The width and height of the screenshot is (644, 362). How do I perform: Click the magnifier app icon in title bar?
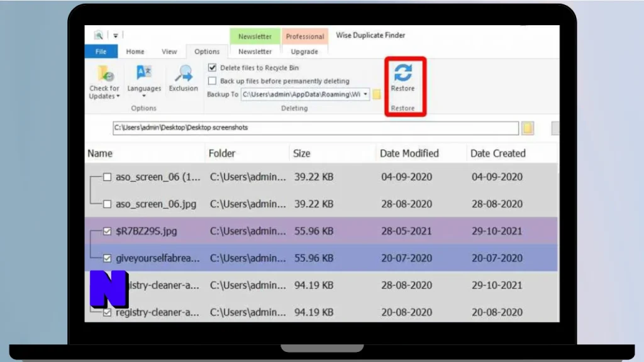(x=99, y=35)
